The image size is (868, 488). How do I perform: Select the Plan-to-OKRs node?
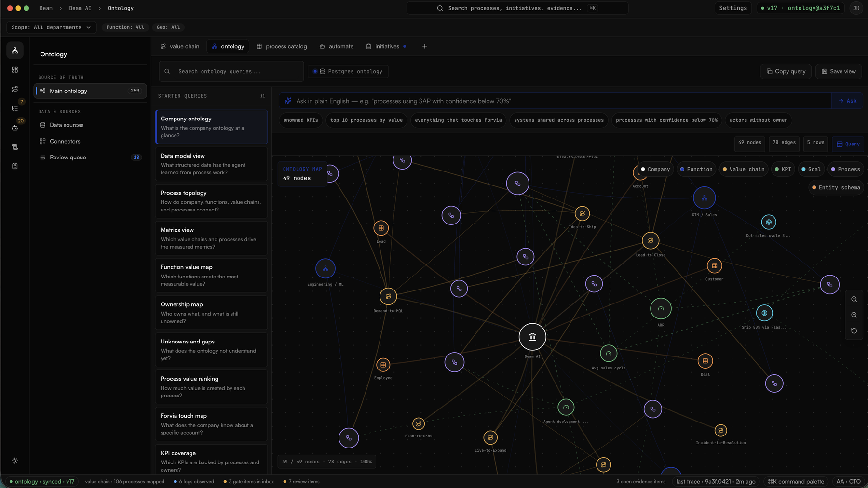(x=419, y=424)
